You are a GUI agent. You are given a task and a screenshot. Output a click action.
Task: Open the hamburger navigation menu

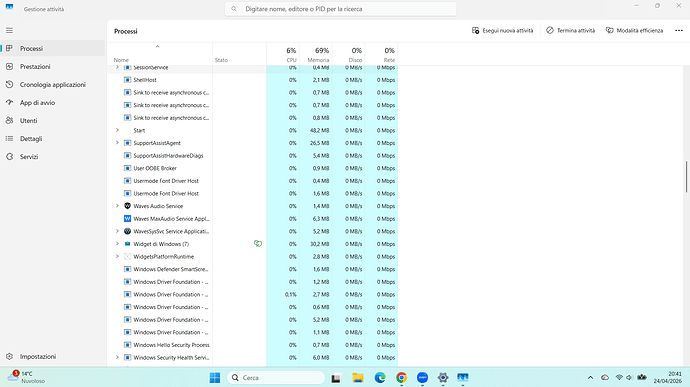9,30
